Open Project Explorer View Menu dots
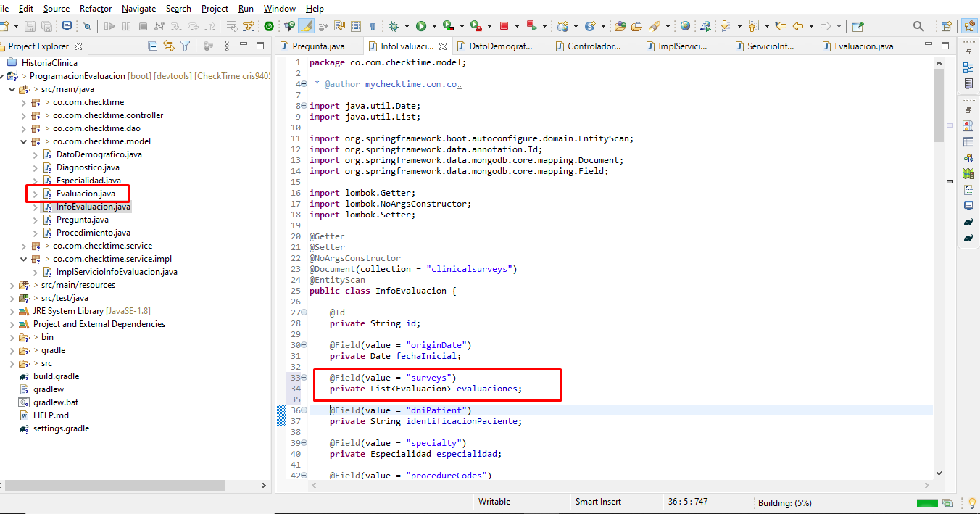This screenshot has height=514, width=980. point(227,46)
